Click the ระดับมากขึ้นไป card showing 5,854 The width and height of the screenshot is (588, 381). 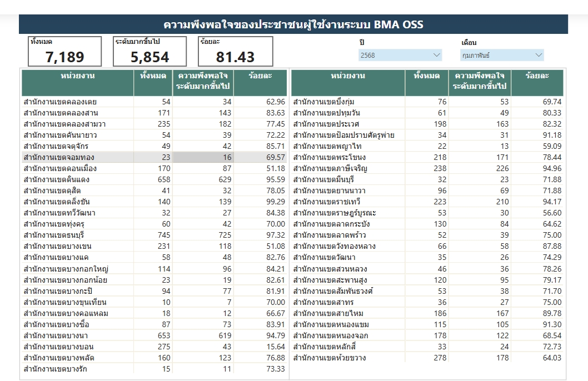click(150, 51)
